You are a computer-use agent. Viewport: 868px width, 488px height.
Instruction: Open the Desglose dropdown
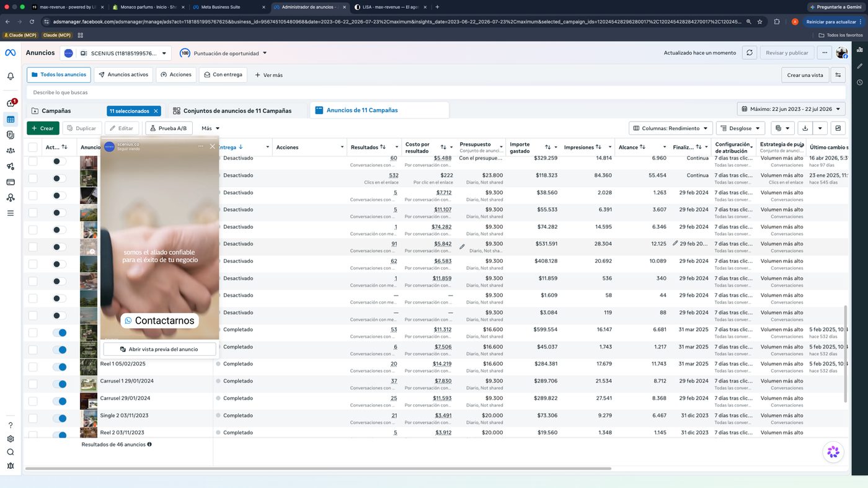click(740, 128)
